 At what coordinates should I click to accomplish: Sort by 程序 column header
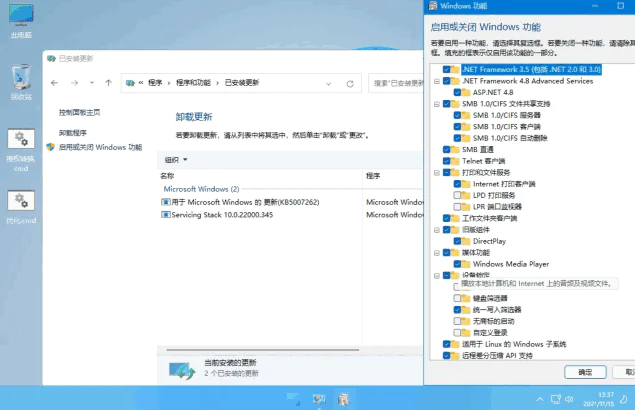[x=373, y=176]
